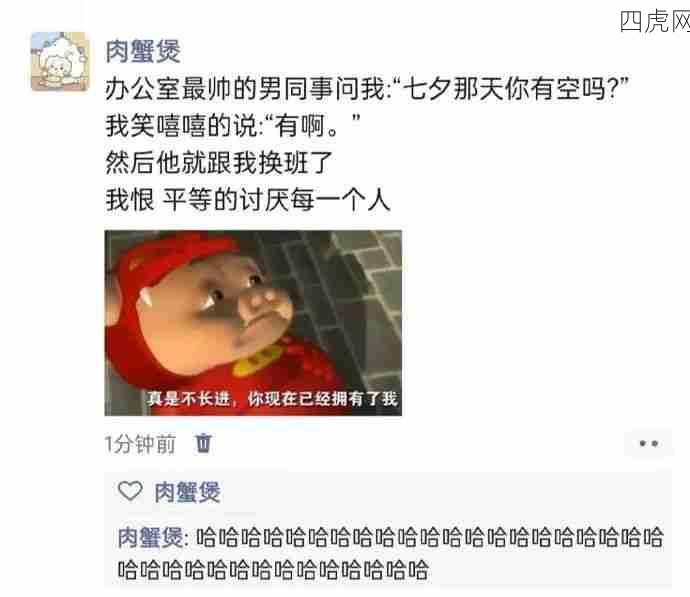Open the post author name 肉蟹煲
The height and width of the screenshot is (597, 690).
pyautogui.click(x=143, y=51)
